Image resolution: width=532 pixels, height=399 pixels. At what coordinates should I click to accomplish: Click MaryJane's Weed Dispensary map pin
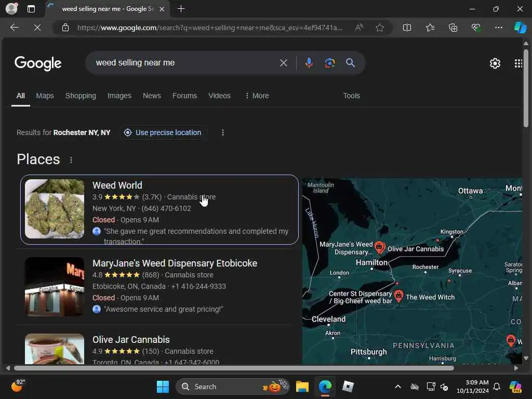[379, 247]
